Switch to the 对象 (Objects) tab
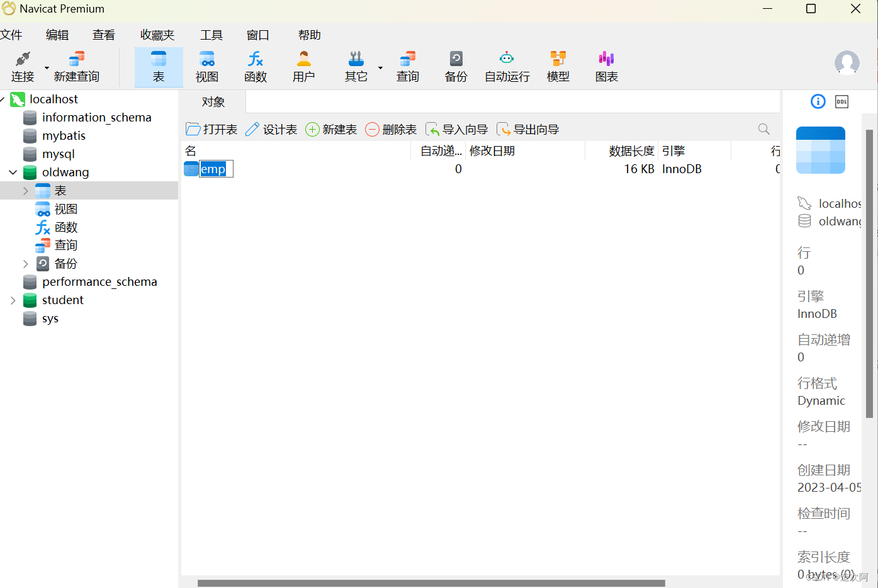 pos(212,101)
